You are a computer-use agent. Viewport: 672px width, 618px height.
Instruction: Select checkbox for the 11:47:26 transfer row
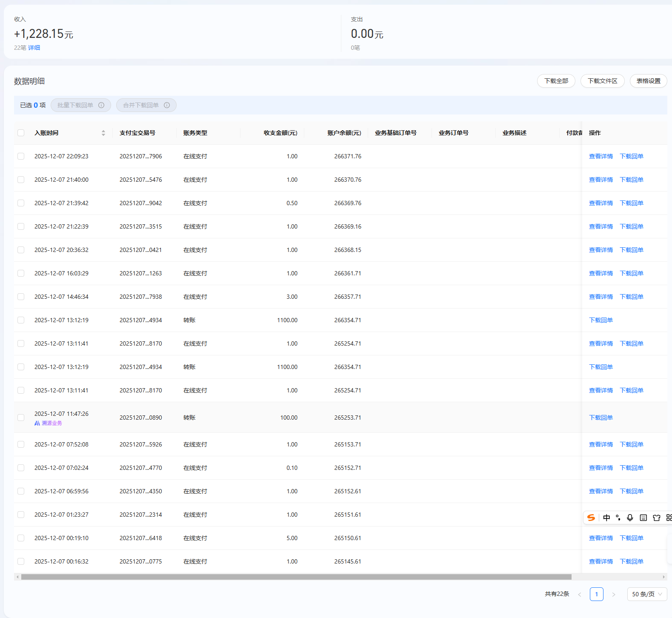coord(21,418)
